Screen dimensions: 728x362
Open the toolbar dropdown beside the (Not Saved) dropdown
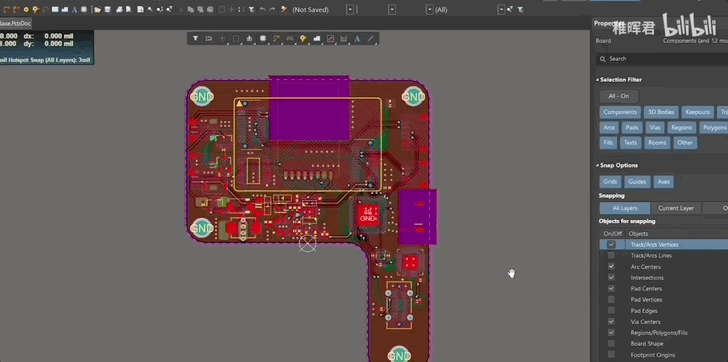click(x=392, y=10)
